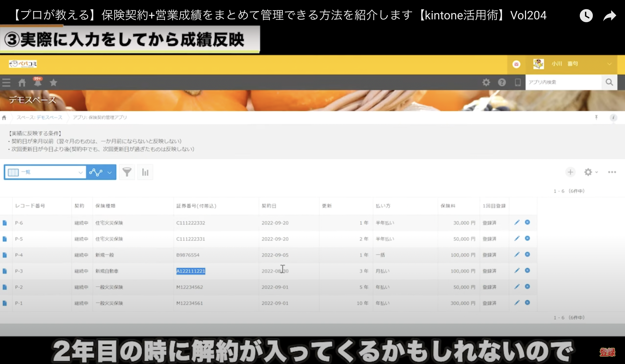
Task: Edit record P-6 with pencil icon
Action: pos(517,222)
